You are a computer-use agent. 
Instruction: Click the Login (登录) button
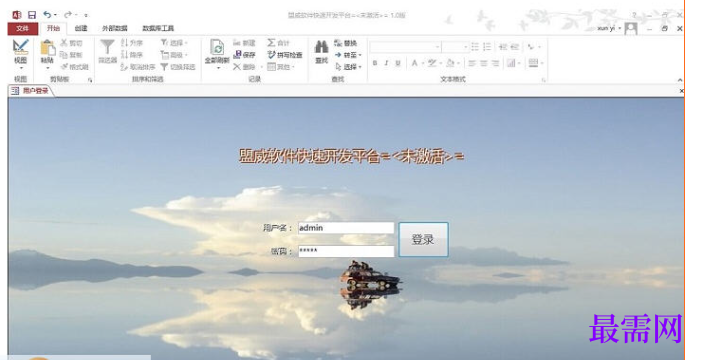pyautogui.click(x=423, y=239)
